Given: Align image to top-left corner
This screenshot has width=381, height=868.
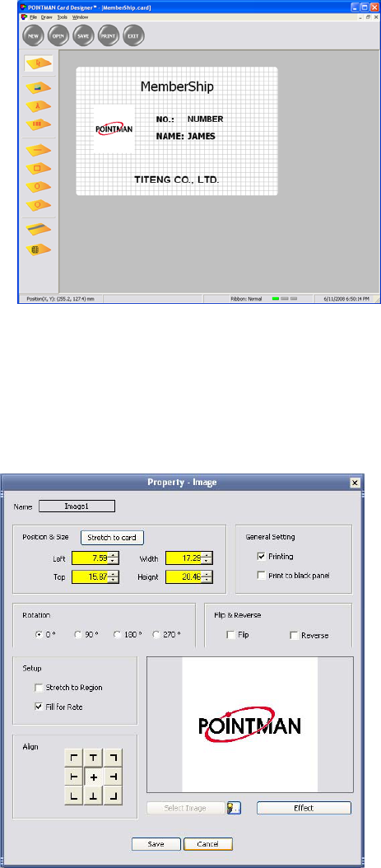Looking at the screenshot, I should click(x=74, y=758).
